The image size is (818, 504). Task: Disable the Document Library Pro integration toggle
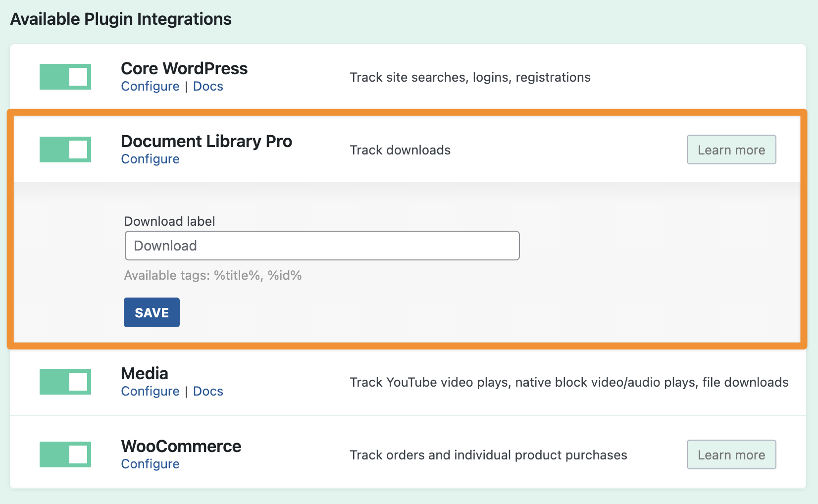[x=65, y=150]
